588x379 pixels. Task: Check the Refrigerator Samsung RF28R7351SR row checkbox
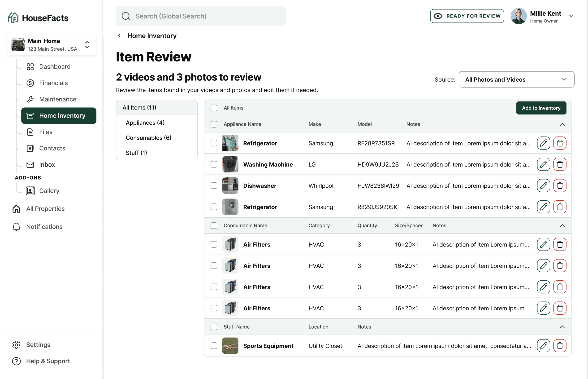pyautogui.click(x=214, y=143)
